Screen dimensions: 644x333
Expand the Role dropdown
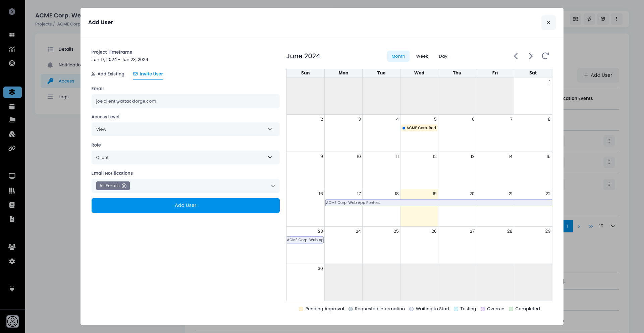pos(185,158)
